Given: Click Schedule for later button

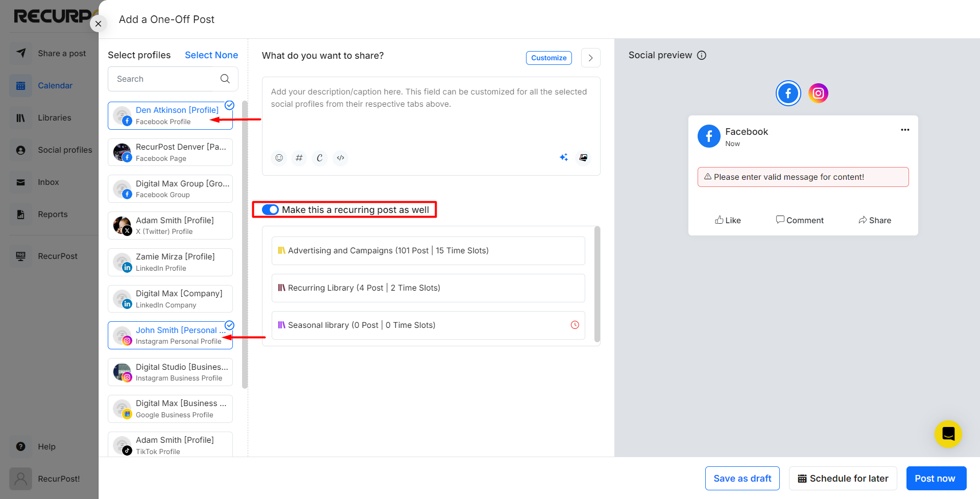Looking at the screenshot, I should coord(843,479).
